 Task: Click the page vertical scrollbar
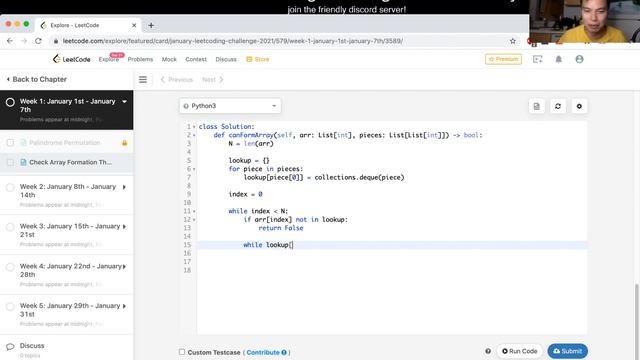click(x=637, y=321)
